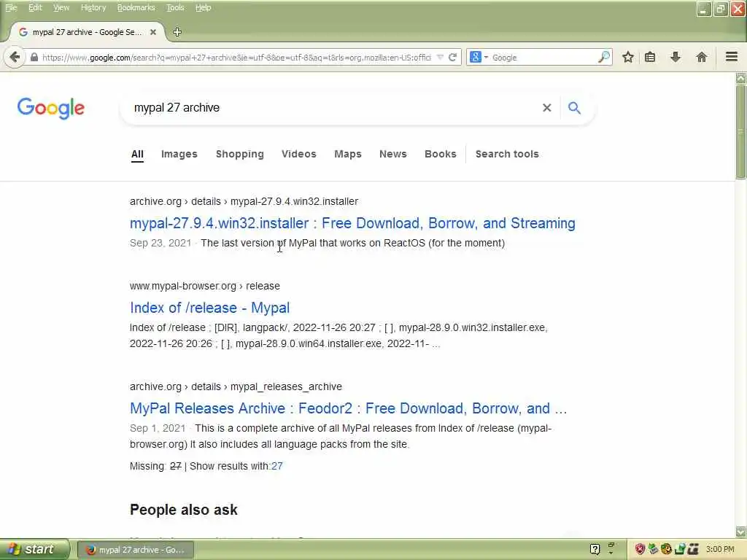
Task: Click the red security shield tray icon
Action: point(640,550)
